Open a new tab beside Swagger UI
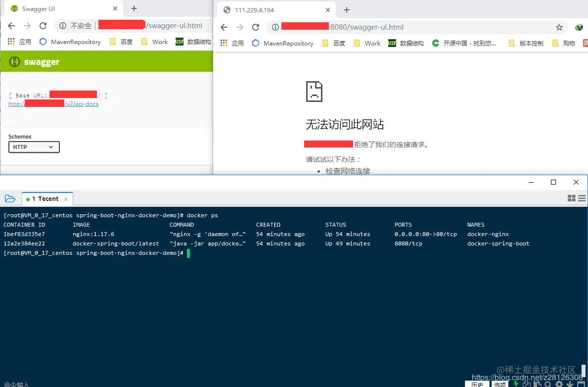This screenshot has width=588, height=387. pyautogui.click(x=134, y=8)
